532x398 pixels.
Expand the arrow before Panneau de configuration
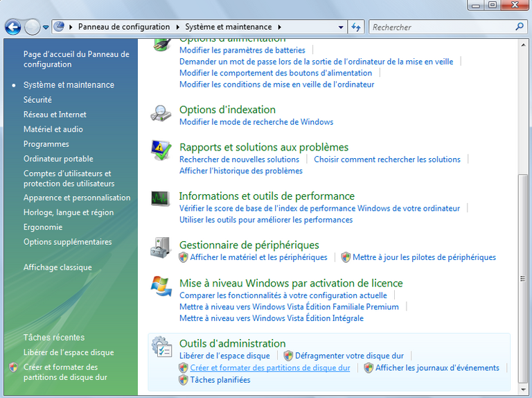(x=71, y=27)
